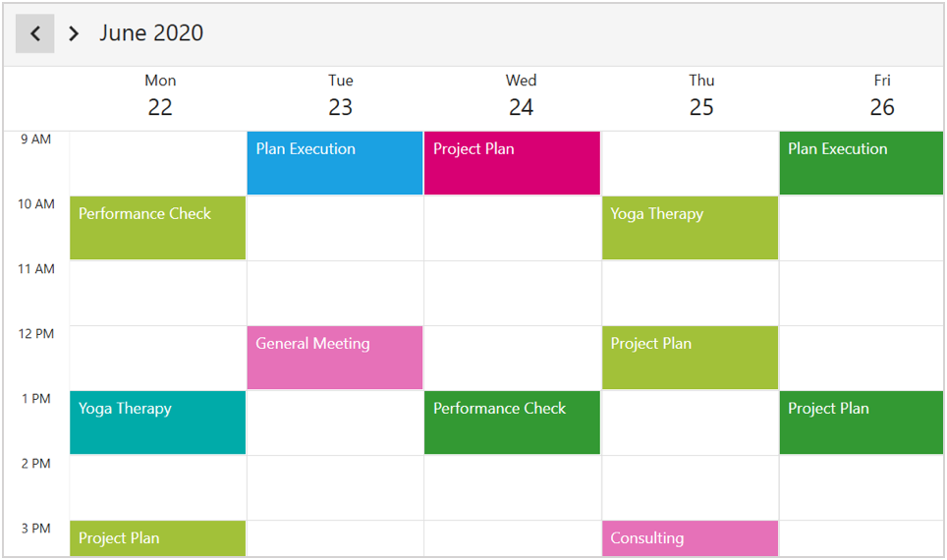Click the General Meeting appointment
This screenshot has height=560, width=947.
(x=334, y=358)
